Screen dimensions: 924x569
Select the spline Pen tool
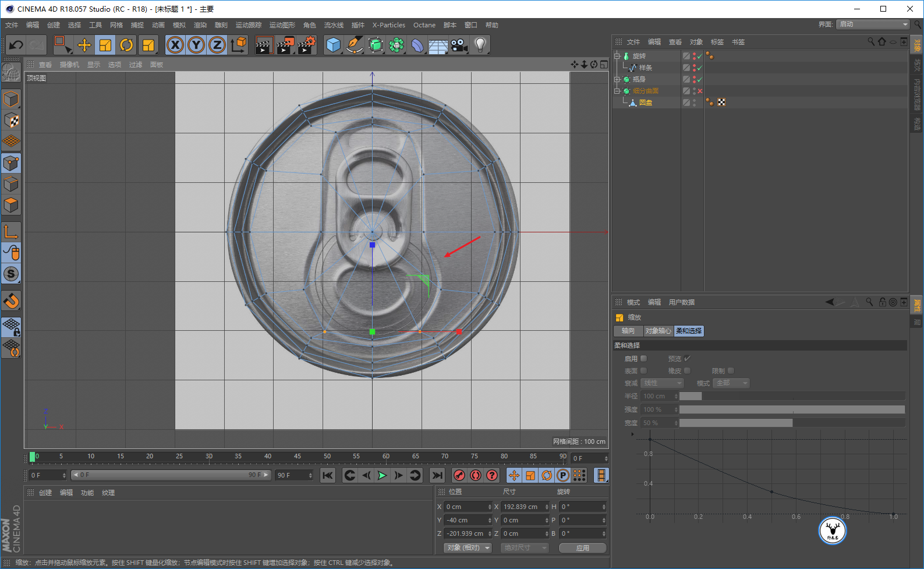point(354,45)
